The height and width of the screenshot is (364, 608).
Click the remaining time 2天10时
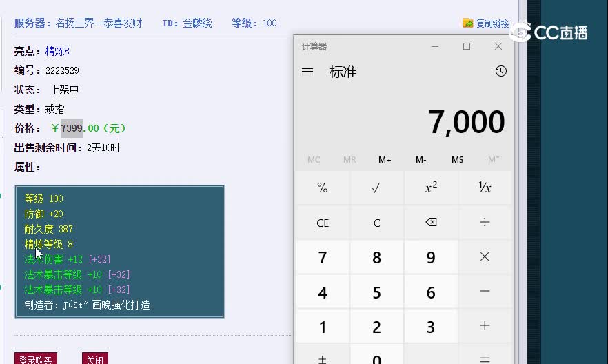(103, 148)
